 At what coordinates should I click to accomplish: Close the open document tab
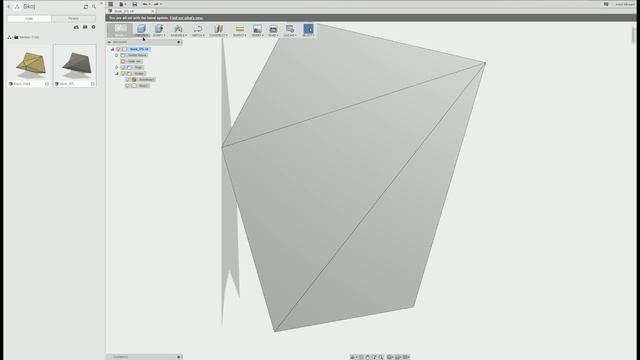tap(153, 11)
